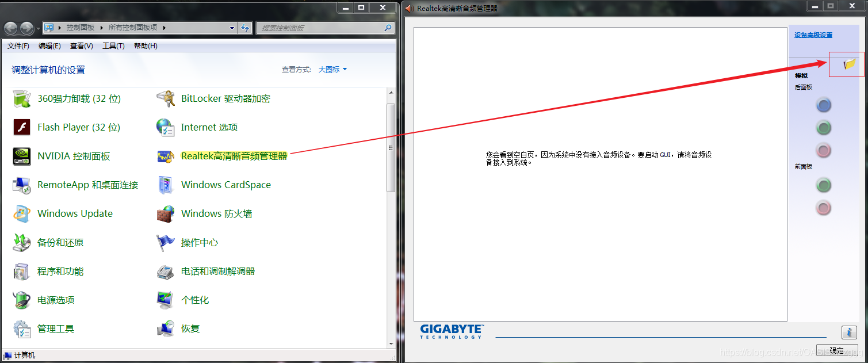Open the NVIDIA 控制面板 icon
Viewport: 868px width, 363px height.
[22, 156]
